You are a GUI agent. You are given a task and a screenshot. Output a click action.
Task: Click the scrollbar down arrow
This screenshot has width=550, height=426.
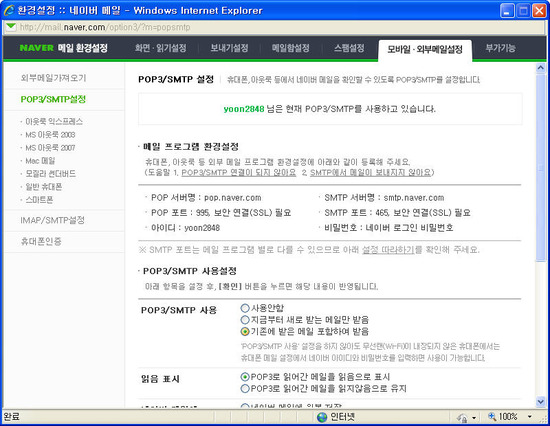coord(541,401)
